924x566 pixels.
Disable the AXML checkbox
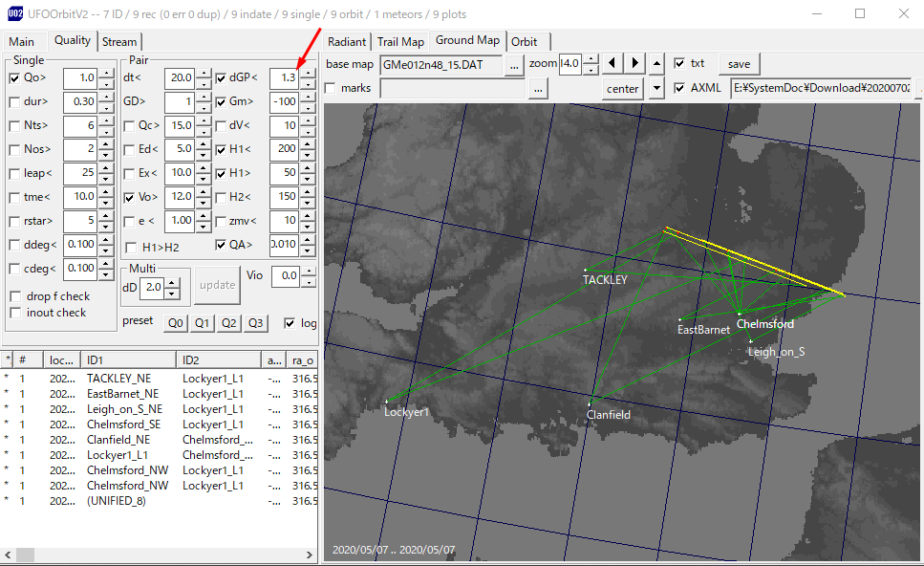coord(679,88)
